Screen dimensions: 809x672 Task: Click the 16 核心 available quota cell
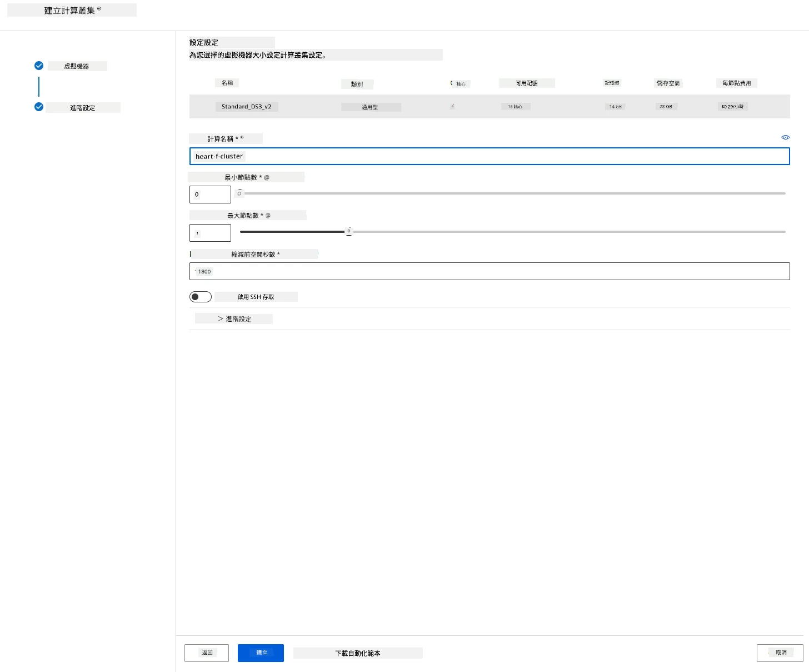point(515,107)
